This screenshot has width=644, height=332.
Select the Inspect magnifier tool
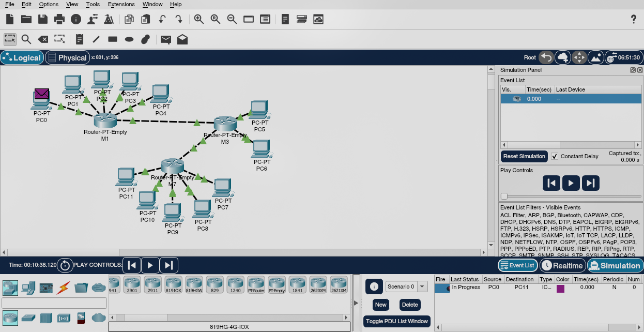tap(26, 39)
